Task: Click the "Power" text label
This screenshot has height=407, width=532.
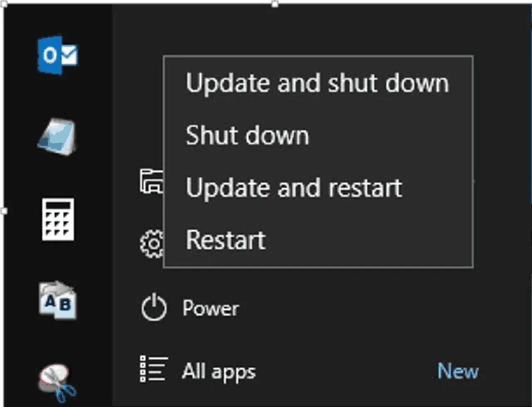Action: pos(210,308)
